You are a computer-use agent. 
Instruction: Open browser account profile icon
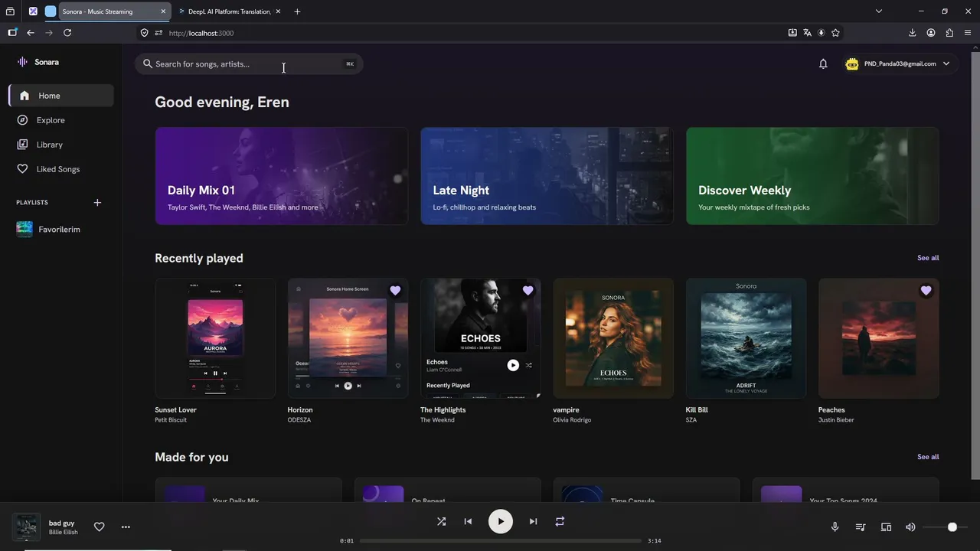click(931, 33)
